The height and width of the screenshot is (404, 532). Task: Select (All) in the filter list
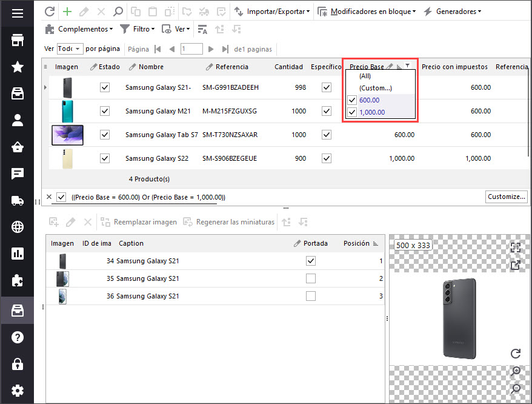pyautogui.click(x=365, y=76)
